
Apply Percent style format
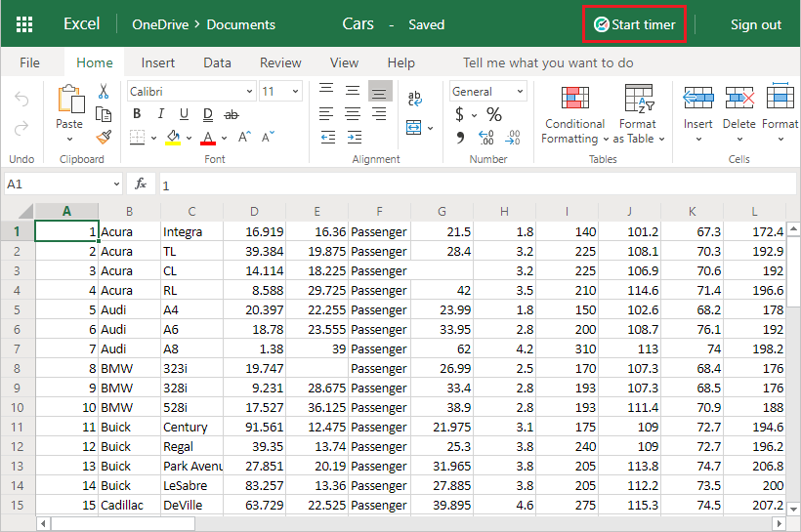[493, 114]
